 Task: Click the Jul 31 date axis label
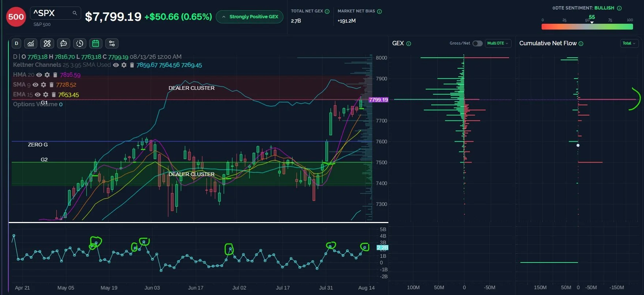tap(326, 288)
